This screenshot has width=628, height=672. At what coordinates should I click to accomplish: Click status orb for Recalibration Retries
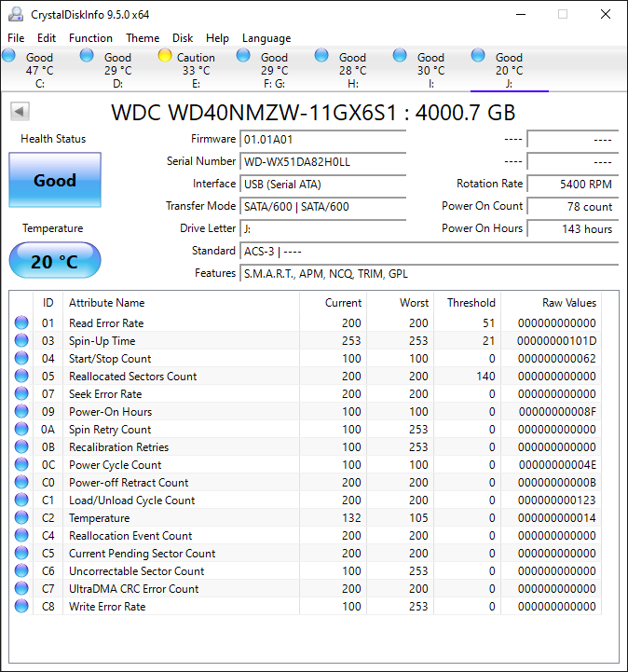(21, 446)
